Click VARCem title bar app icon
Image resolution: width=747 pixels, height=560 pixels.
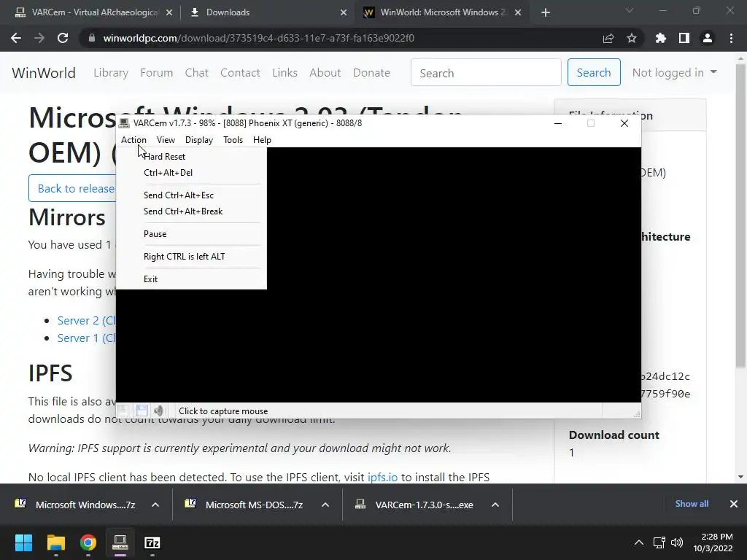point(124,123)
